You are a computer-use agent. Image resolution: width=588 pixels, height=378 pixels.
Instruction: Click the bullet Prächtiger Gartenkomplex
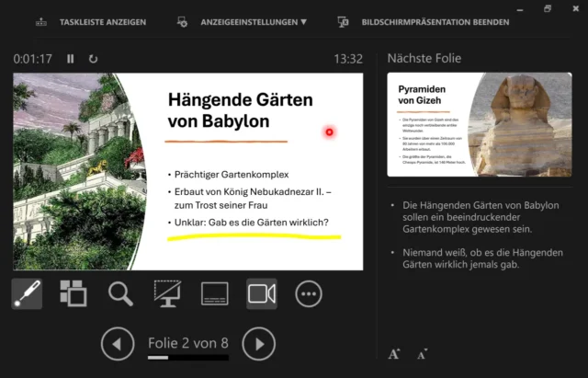tap(232, 175)
